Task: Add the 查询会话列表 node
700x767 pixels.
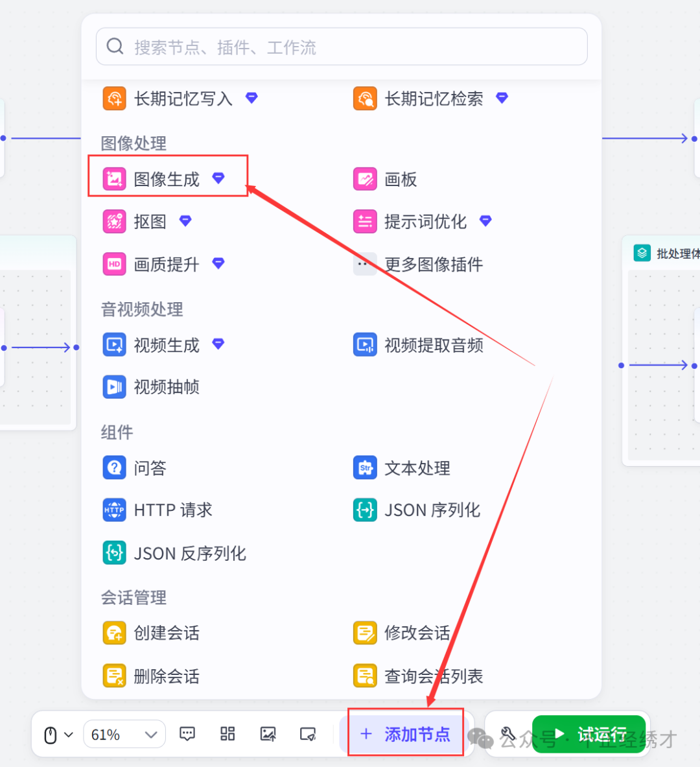Action: [418, 676]
